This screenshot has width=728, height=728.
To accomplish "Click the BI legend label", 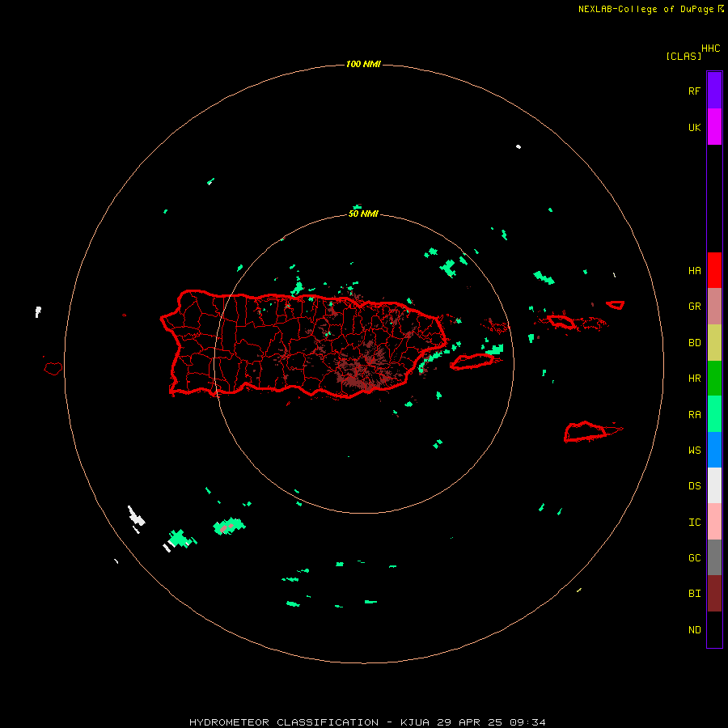I will [694, 594].
